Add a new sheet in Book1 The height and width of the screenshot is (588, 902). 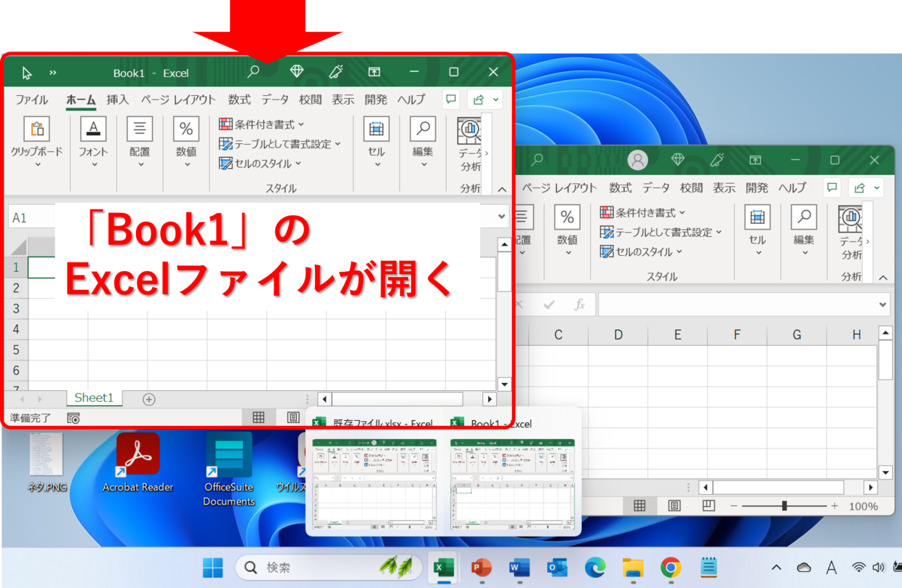coord(149,399)
